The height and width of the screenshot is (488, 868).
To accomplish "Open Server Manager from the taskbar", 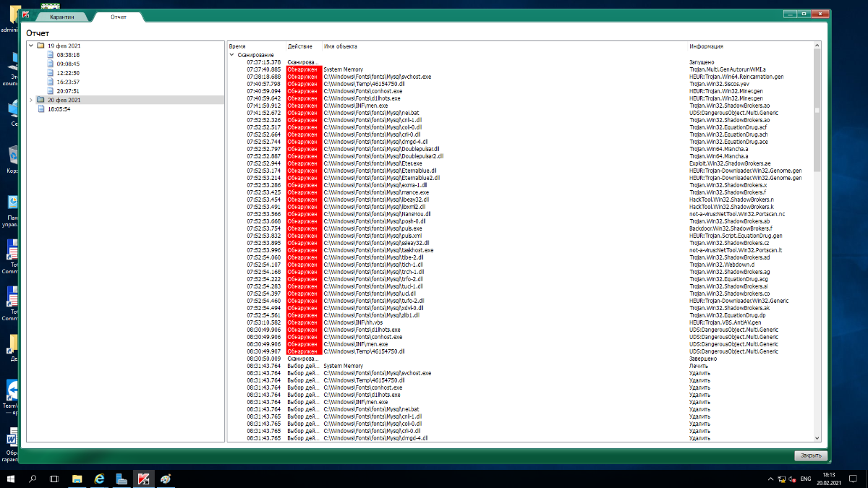I will pyautogui.click(x=122, y=479).
